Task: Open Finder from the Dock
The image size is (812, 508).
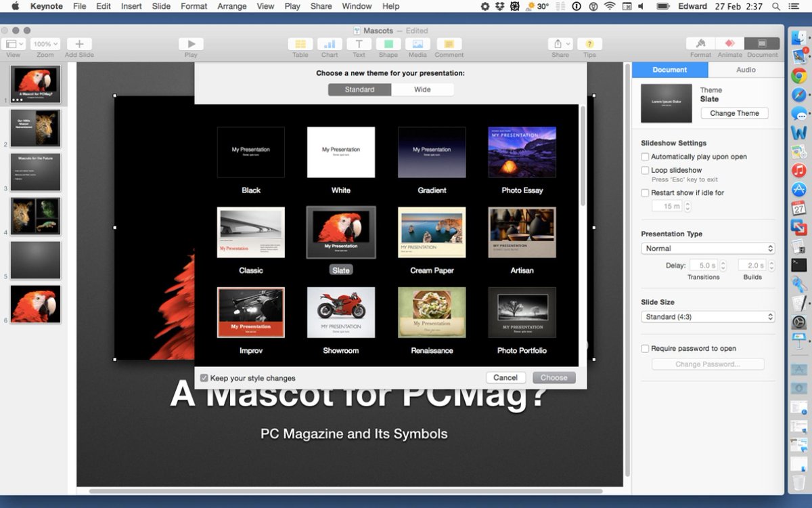Action: [799, 38]
